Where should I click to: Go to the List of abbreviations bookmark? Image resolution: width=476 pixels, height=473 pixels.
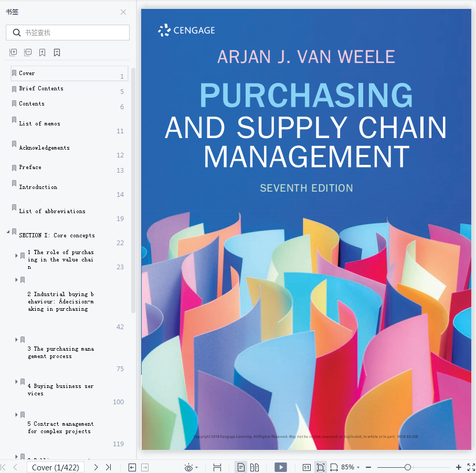[52, 212]
